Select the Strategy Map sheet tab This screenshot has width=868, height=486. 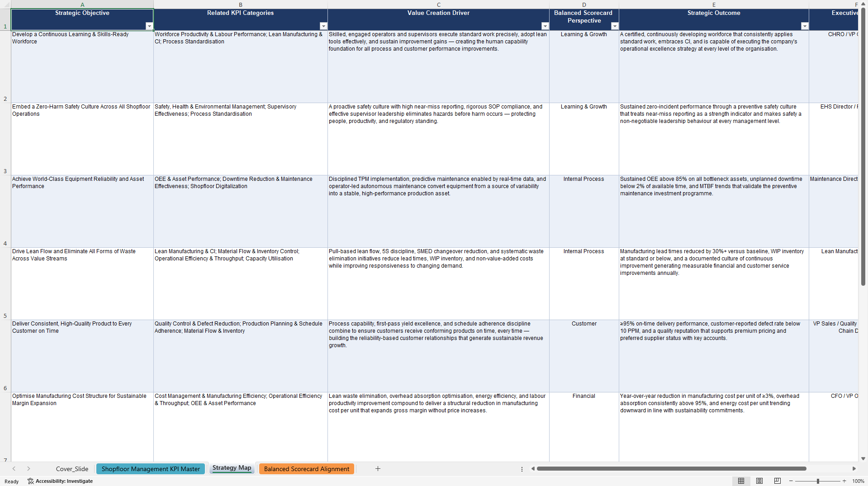click(x=232, y=468)
